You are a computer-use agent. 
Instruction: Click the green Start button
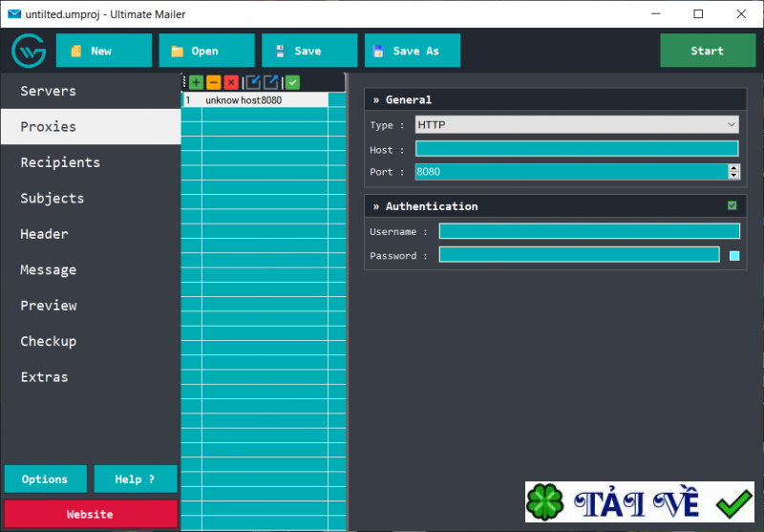pyautogui.click(x=708, y=51)
